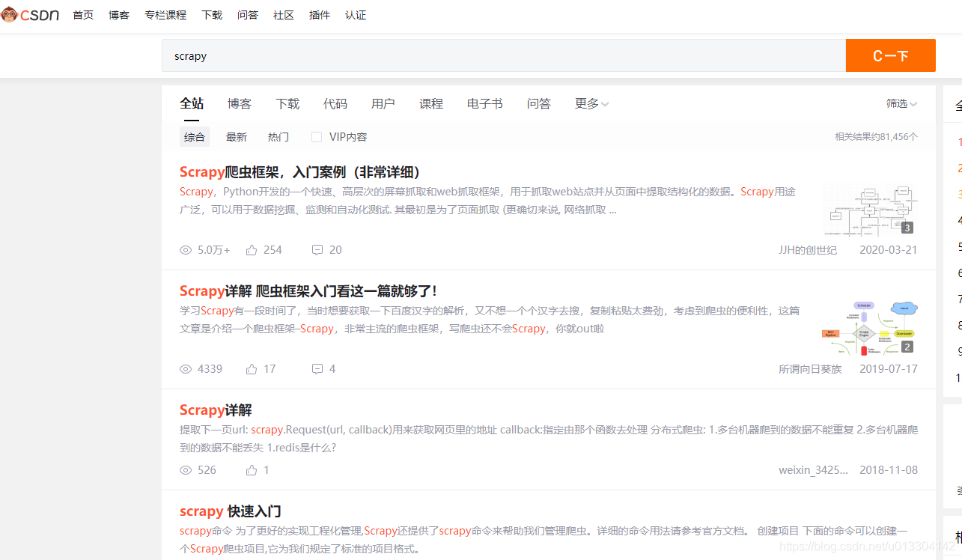962x560 pixels.
Task: Open the colorful Scrapy architecture diagram thumbnail
Action: point(870,329)
